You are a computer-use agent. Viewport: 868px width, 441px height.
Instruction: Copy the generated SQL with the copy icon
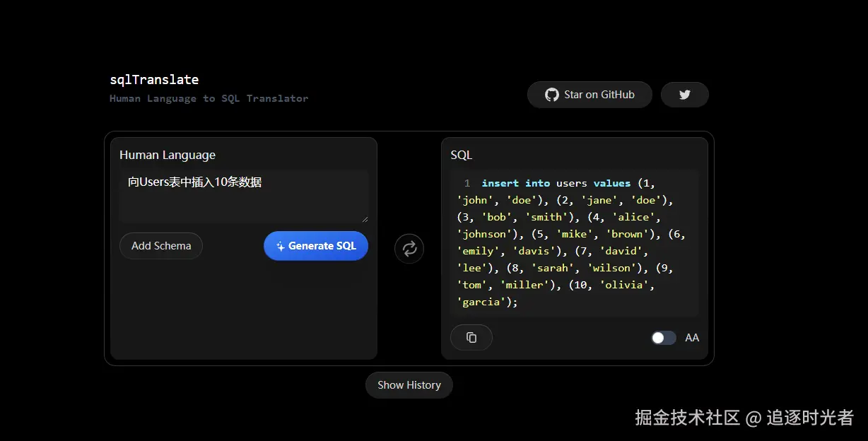471,337
